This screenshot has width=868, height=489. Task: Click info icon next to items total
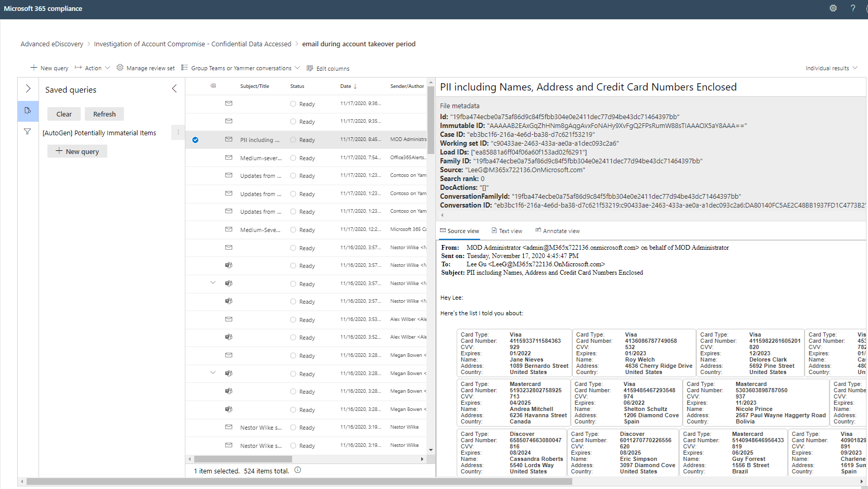click(x=298, y=470)
